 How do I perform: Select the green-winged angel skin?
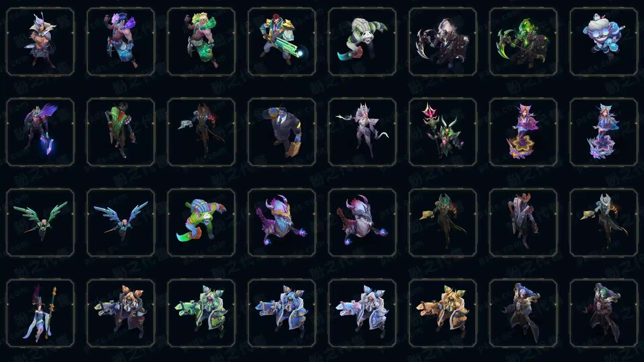40,223
